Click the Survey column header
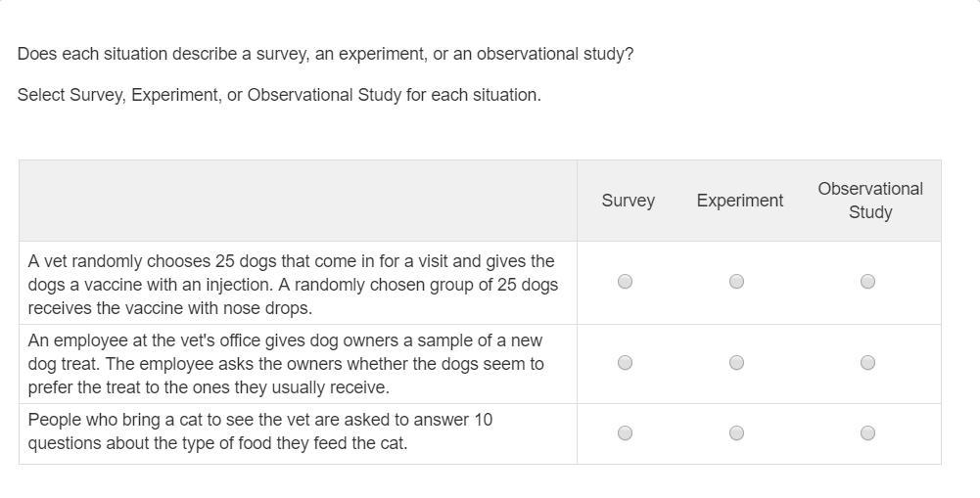 628,201
